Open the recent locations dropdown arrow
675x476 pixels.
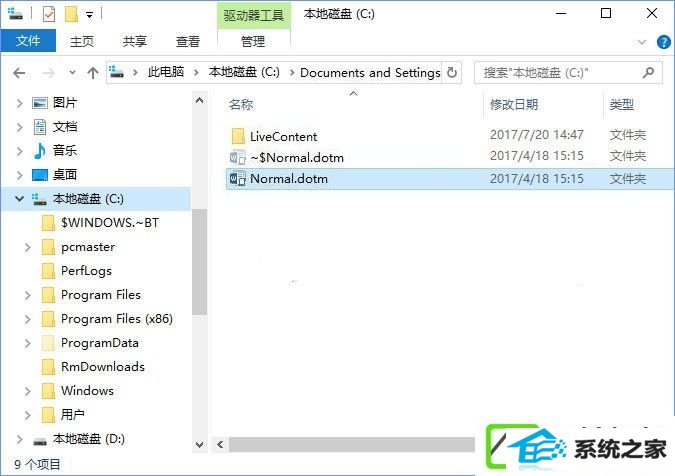tap(72, 73)
